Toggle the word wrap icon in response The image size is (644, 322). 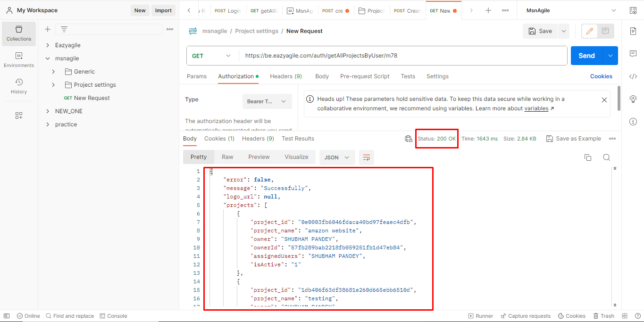coord(367,157)
